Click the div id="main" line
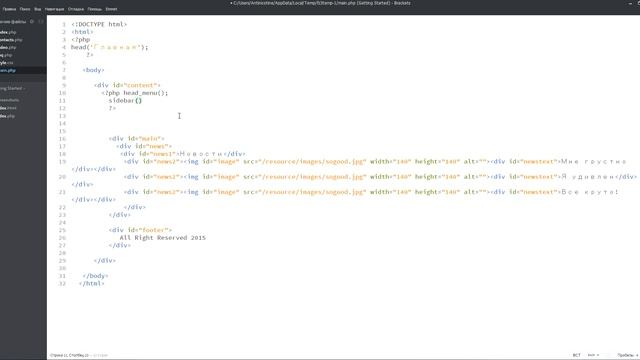The image size is (640, 360). click(137, 139)
